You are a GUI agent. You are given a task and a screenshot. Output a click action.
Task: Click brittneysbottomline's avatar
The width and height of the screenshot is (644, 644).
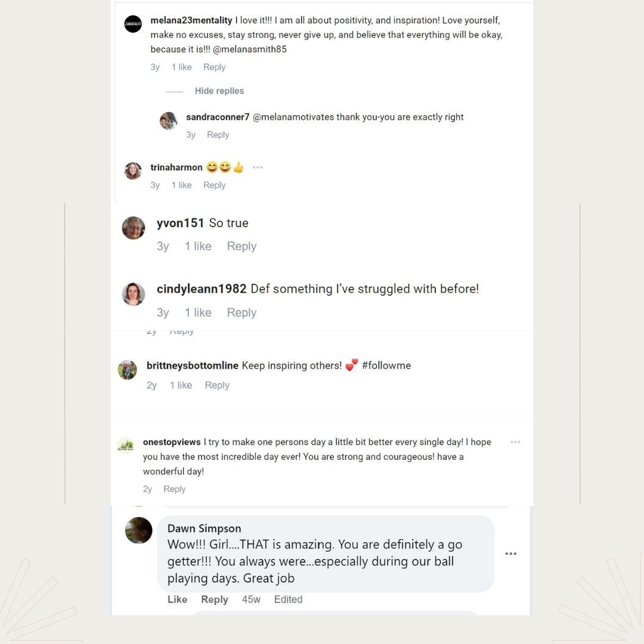[128, 370]
